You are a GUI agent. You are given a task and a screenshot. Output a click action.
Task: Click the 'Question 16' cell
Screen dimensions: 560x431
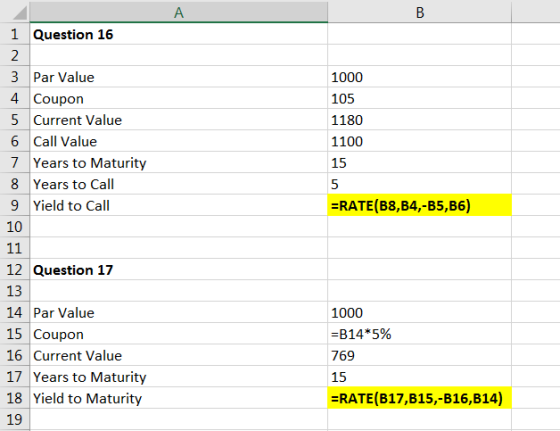point(179,34)
